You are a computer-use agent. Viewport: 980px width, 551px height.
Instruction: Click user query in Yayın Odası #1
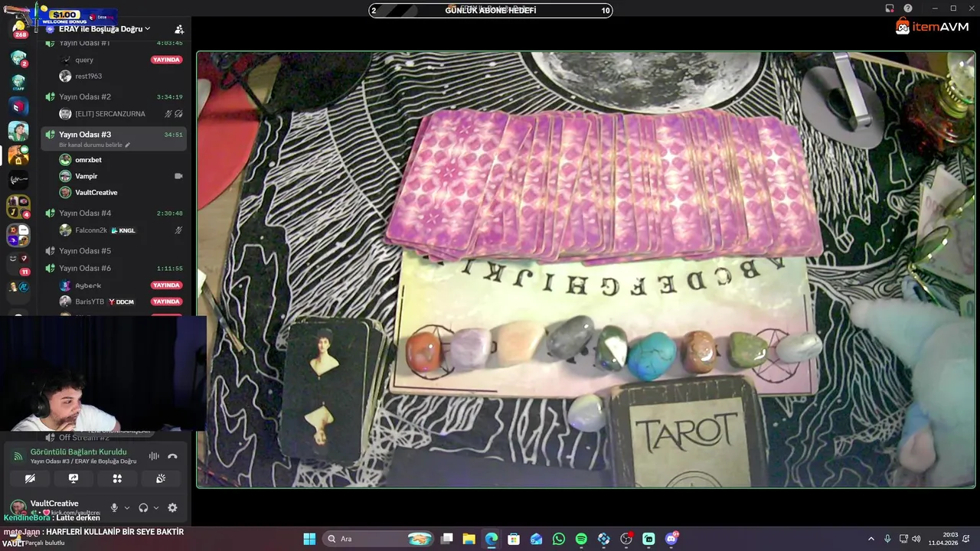click(x=84, y=60)
